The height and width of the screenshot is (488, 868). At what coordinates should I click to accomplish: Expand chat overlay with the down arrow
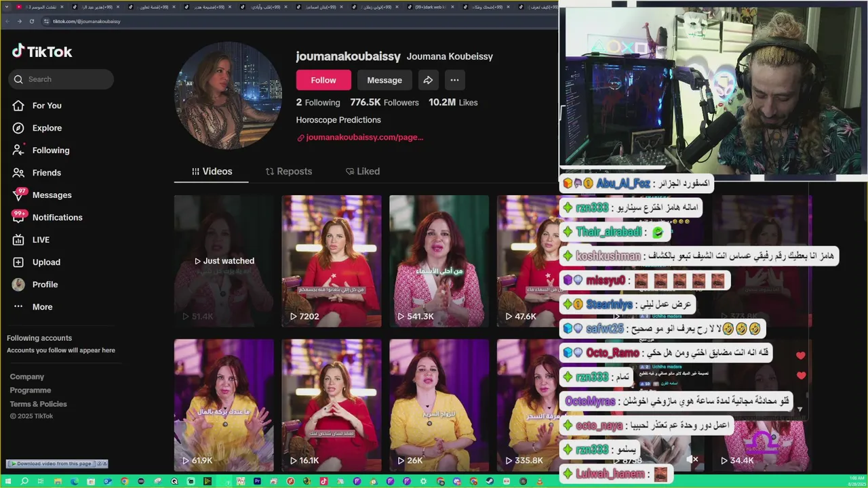(x=800, y=409)
